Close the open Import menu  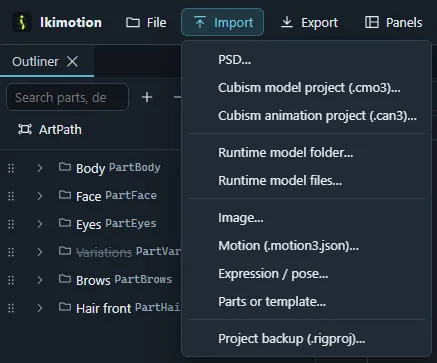222,22
